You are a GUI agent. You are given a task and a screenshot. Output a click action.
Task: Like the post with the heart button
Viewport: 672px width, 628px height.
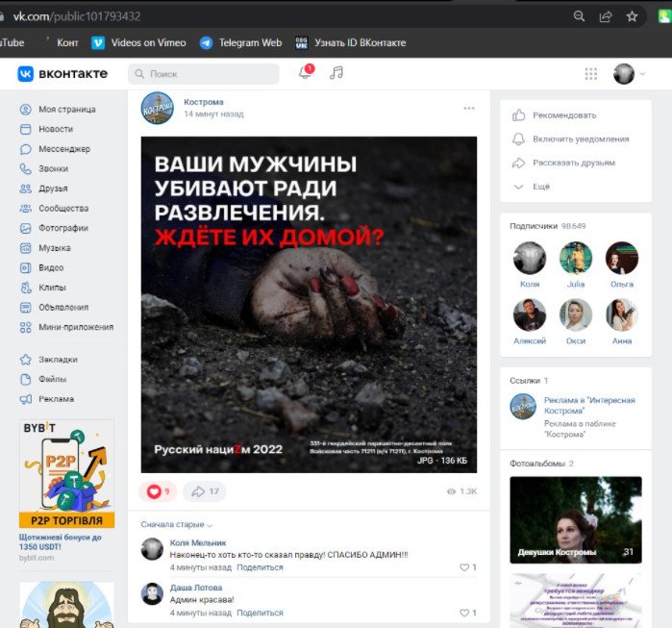(158, 491)
